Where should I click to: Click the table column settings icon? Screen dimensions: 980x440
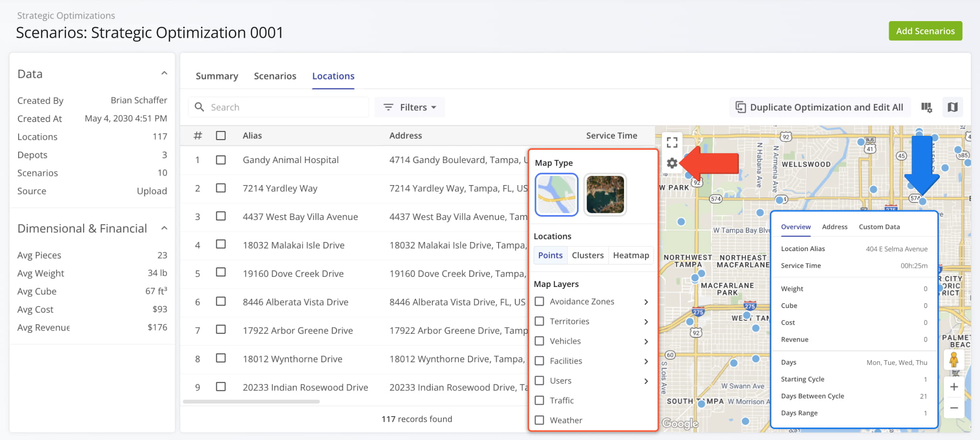pos(926,107)
